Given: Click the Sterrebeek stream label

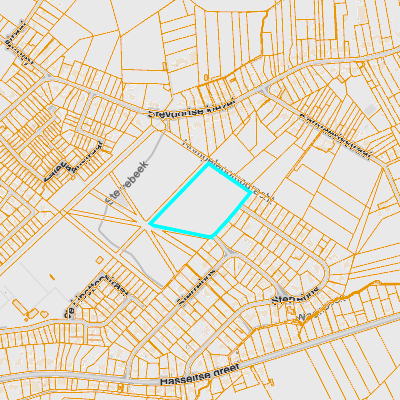Looking at the screenshot, I should [126, 182].
